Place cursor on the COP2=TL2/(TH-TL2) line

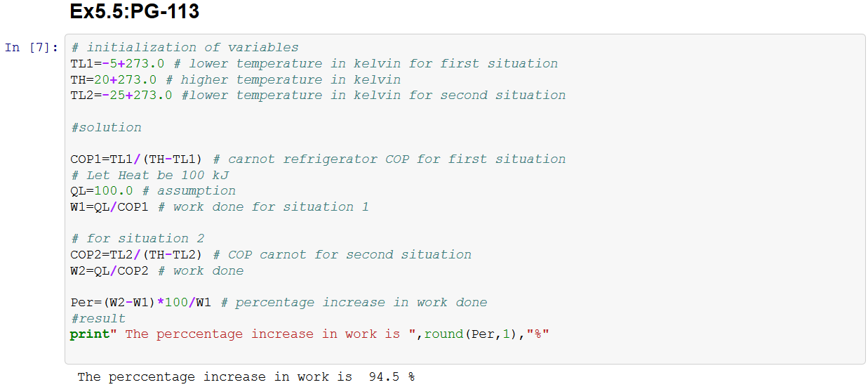(x=271, y=255)
